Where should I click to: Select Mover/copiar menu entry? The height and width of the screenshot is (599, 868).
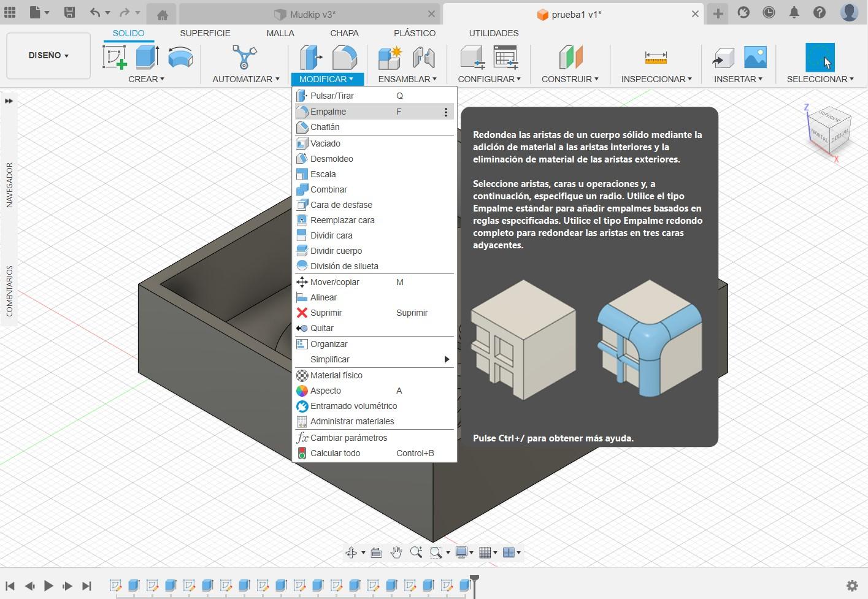(x=374, y=282)
